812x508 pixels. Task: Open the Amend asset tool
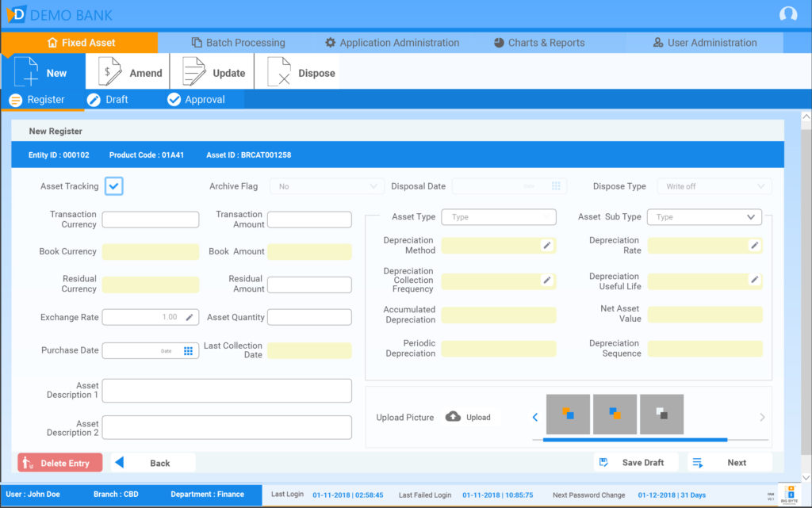coord(127,71)
